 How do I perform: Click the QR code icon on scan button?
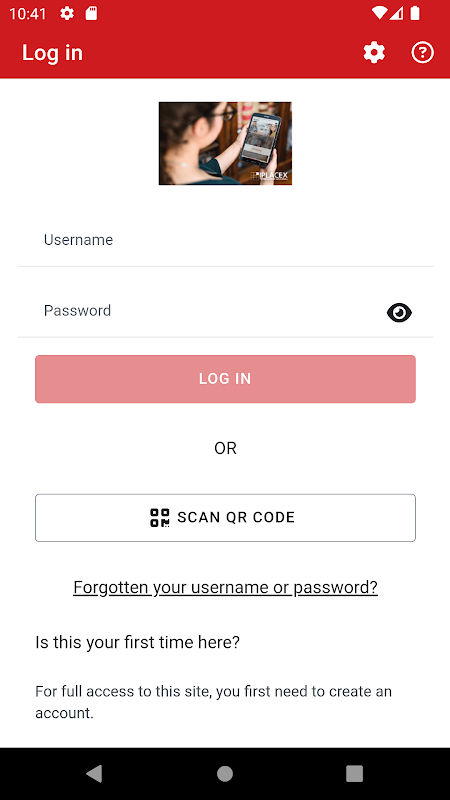pos(159,517)
